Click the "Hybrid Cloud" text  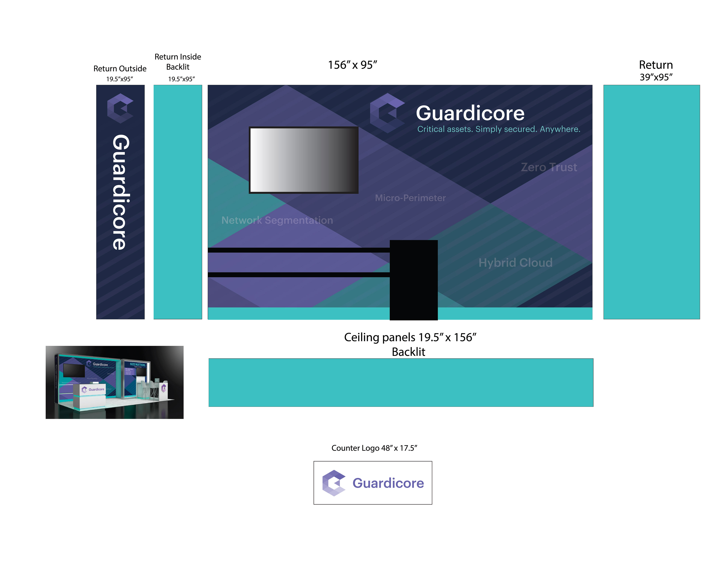tap(515, 263)
